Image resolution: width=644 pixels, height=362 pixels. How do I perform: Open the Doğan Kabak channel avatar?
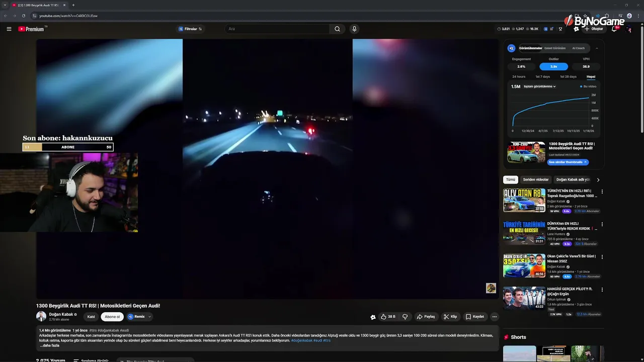point(41,316)
